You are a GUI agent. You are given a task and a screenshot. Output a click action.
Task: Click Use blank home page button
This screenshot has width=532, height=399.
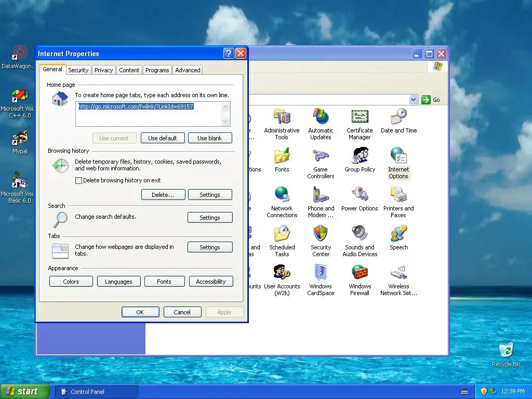[x=210, y=138]
